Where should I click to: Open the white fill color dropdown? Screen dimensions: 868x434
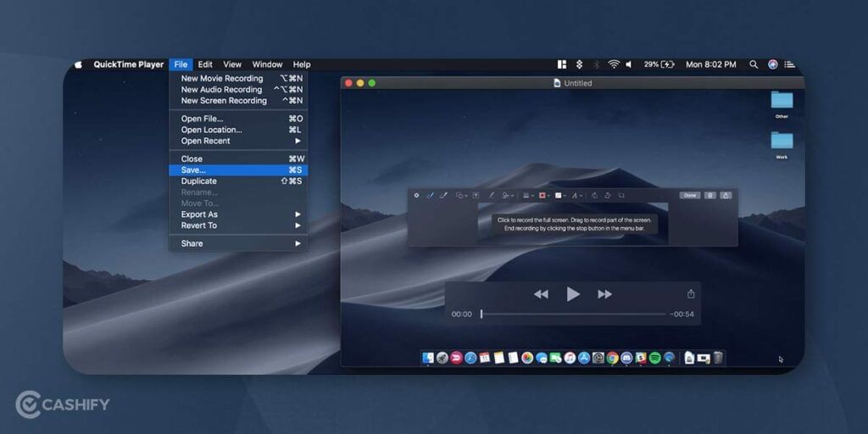pos(560,196)
